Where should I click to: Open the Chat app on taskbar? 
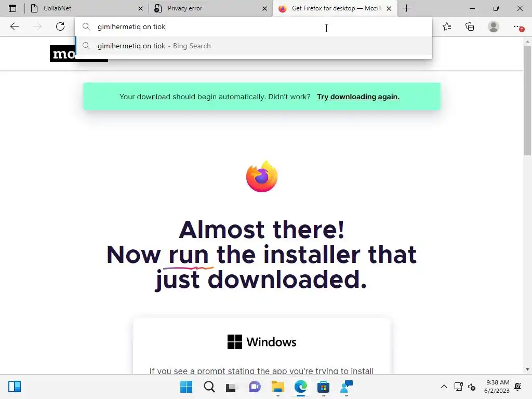pyautogui.click(x=255, y=387)
